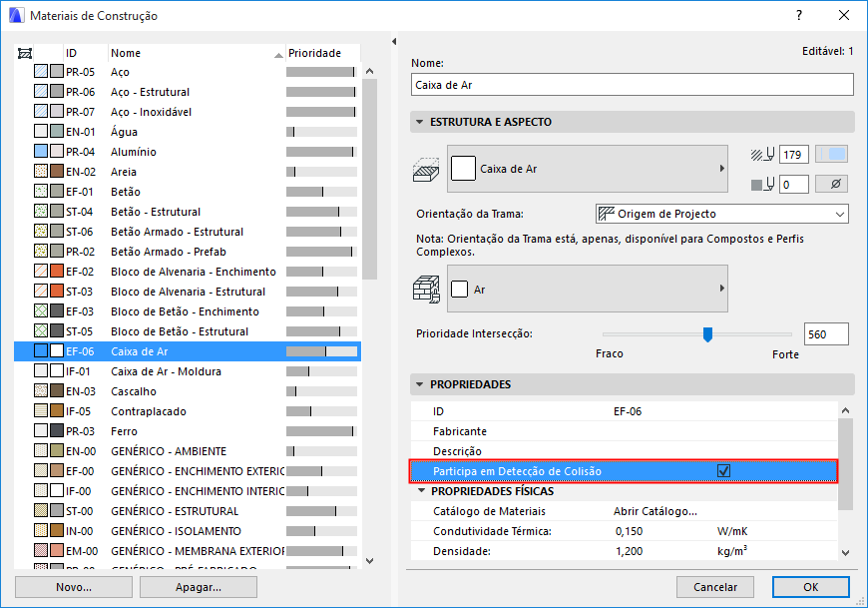Select the Água material row

pyautogui.click(x=188, y=131)
